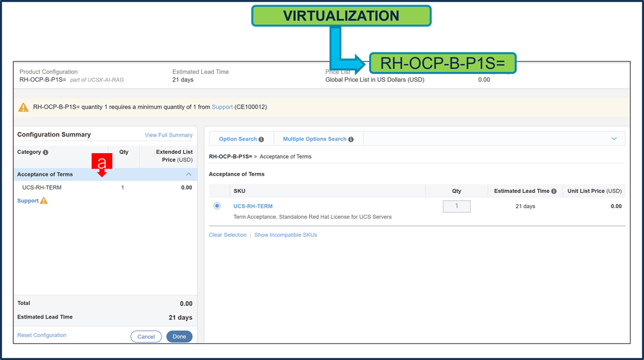Click 'part of UCSX-AI-RAG' text
The width and height of the screenshot is (644, 360).
[96, 80]
